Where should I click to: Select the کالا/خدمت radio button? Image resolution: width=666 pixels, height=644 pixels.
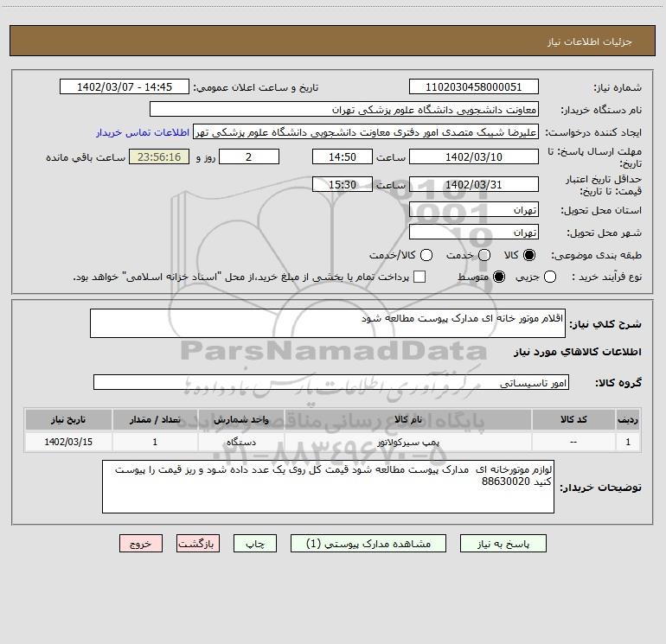pos(426,255)
